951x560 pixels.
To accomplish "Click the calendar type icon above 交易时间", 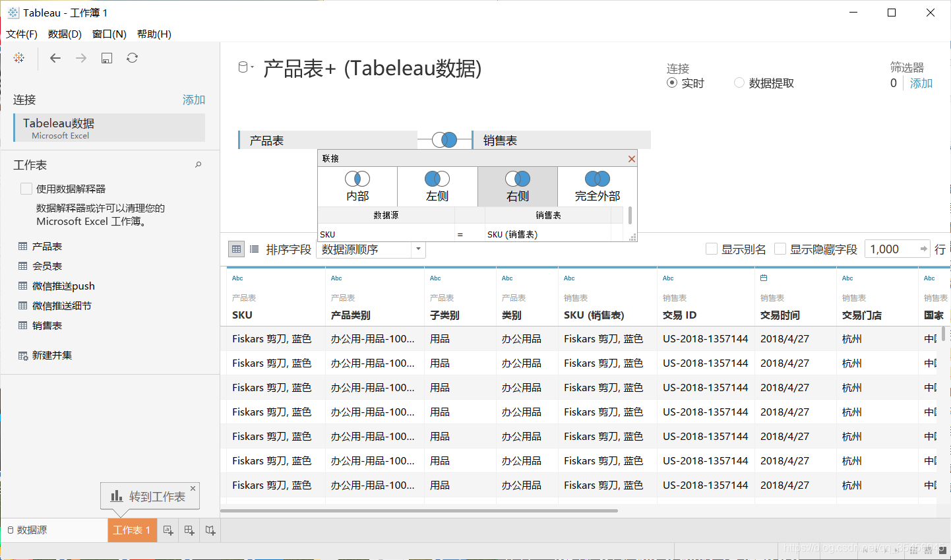I will [764, 278].
